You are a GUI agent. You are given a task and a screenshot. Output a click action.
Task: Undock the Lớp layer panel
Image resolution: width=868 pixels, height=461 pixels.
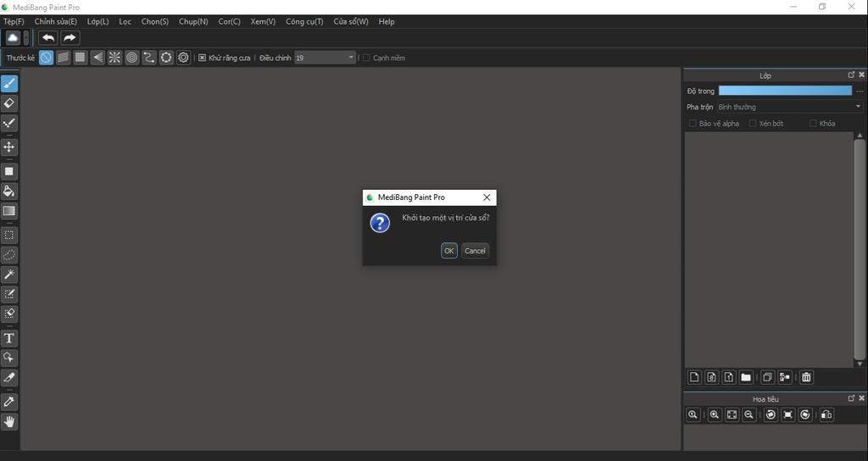click(851, 75)
